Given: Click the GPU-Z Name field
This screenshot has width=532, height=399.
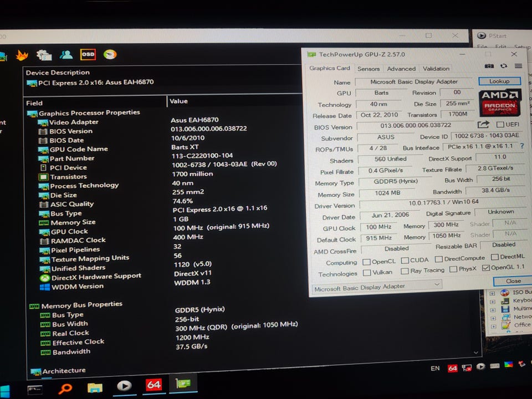Looking at the screenshot, I should point(414,82).
